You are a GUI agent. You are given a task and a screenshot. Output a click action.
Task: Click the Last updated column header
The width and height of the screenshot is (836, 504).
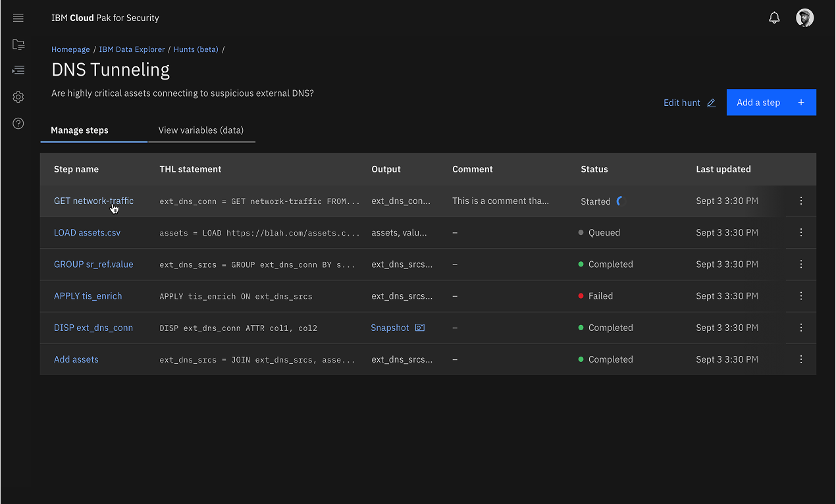[x=723, y=169]
